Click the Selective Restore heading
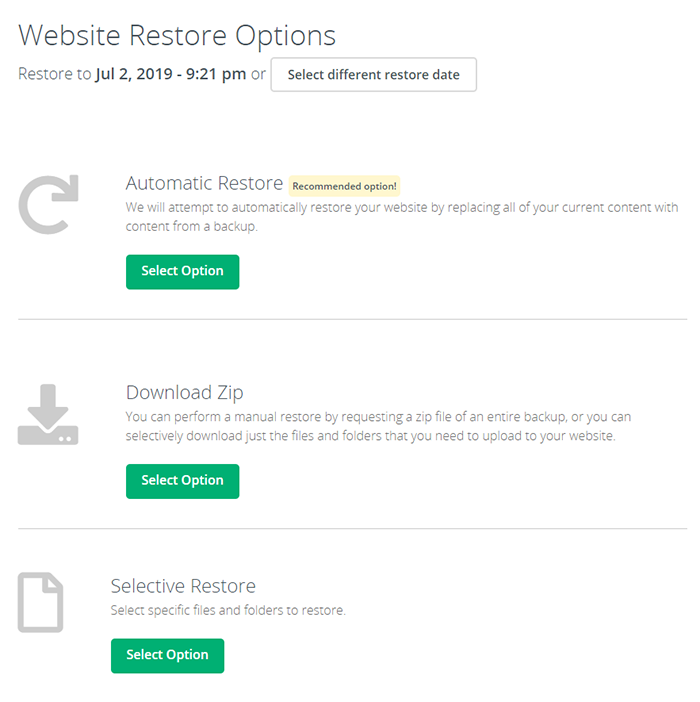The image size is (700, 702). 183,586
